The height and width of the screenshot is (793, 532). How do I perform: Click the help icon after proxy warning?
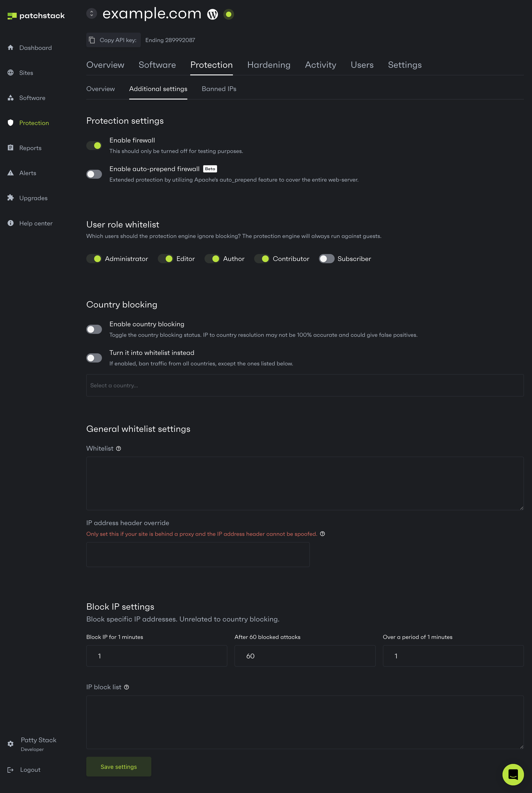tap(322, 534)
